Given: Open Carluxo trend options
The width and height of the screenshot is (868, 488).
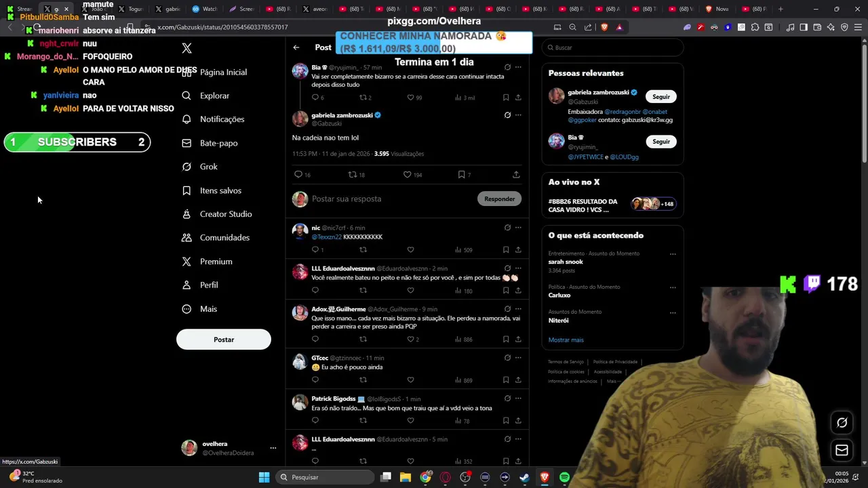Looking at the screenshot, I should pyautogui.click(x=673, y=287).
